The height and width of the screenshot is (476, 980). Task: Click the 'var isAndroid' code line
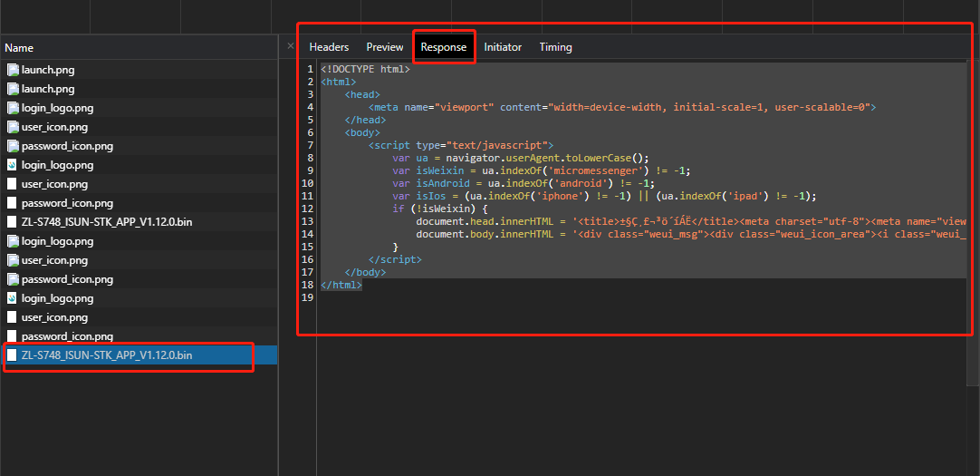524,183
